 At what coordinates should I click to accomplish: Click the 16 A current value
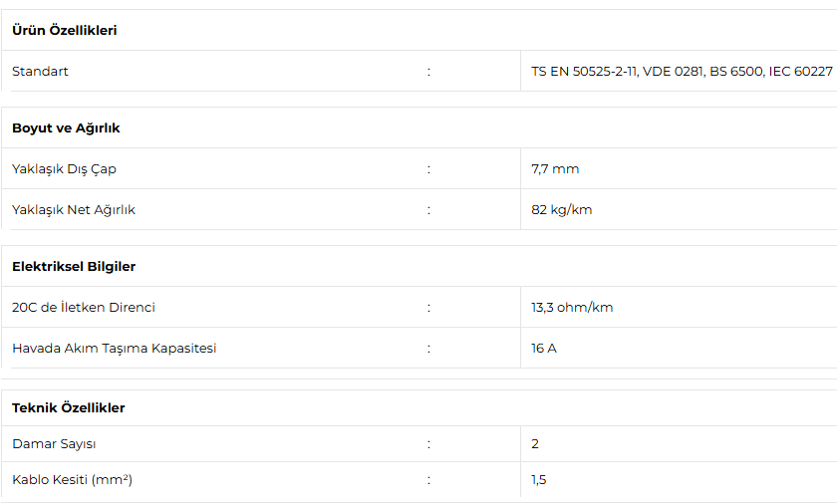(x=544, y=349)
